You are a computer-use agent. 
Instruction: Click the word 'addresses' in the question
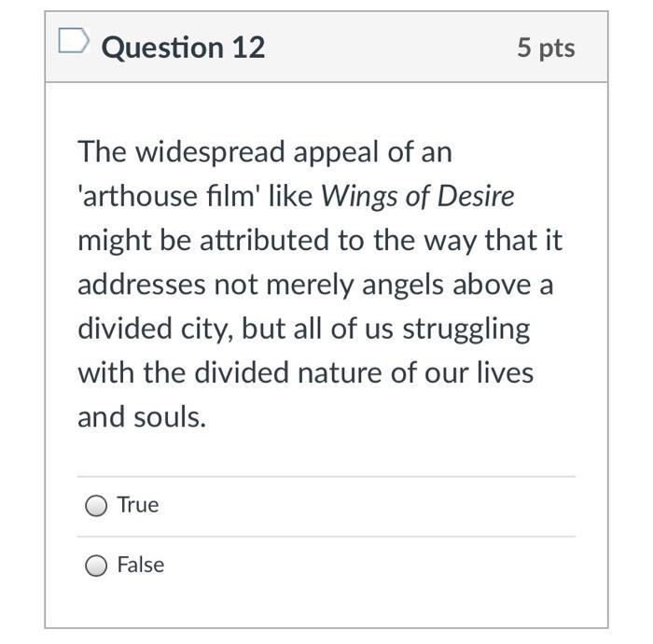coord(142,285)
